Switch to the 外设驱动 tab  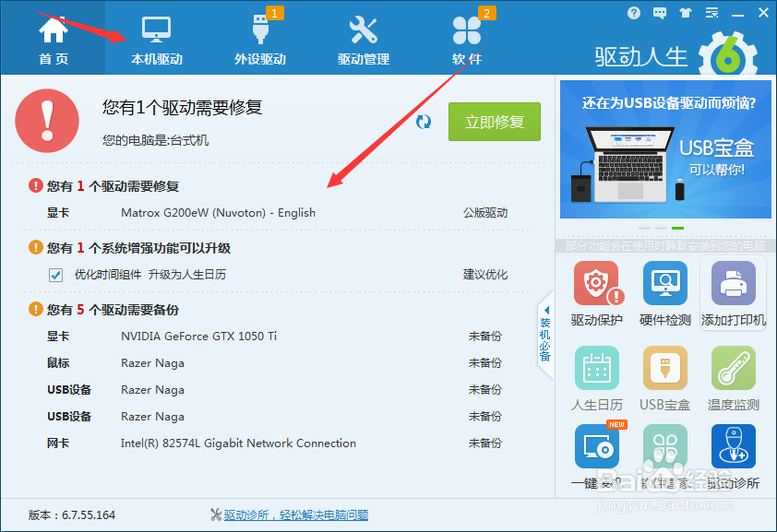click(x=260, y=40)
